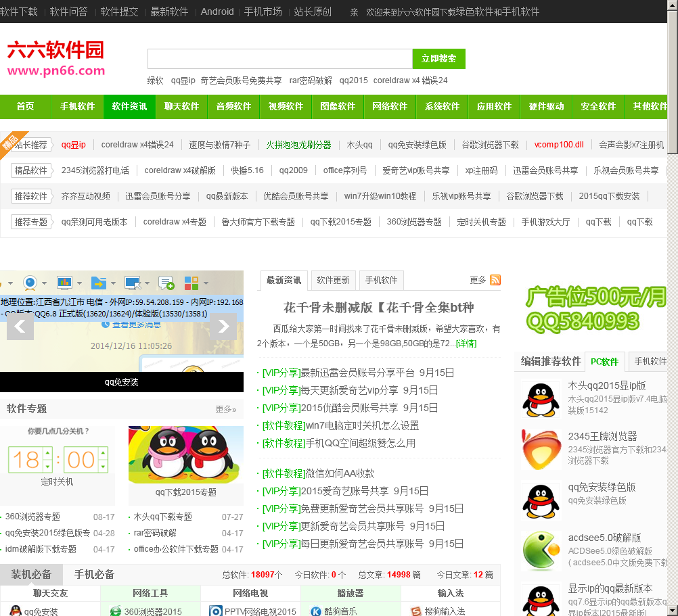The width and height of the screenshot is (678, 616).
Task: Open the qq下载2015专题 penguin thumbnail
Action: (x=186, y=455)
